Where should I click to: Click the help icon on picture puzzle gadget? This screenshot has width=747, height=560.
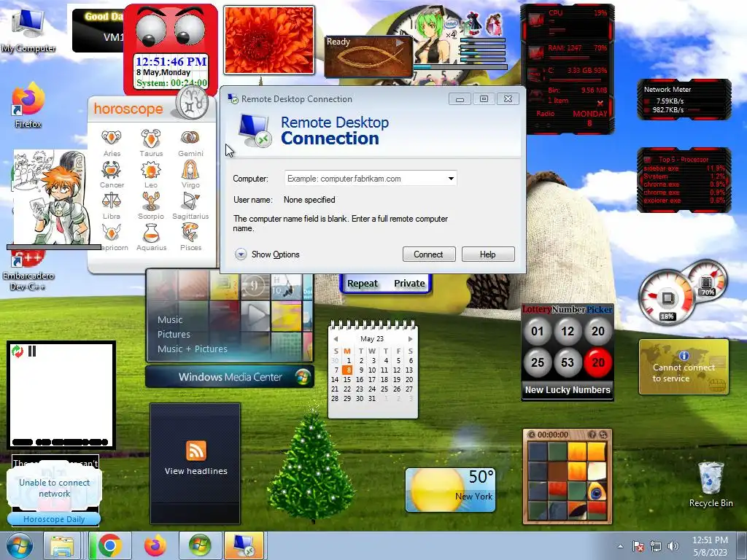[x=592, y=435]
